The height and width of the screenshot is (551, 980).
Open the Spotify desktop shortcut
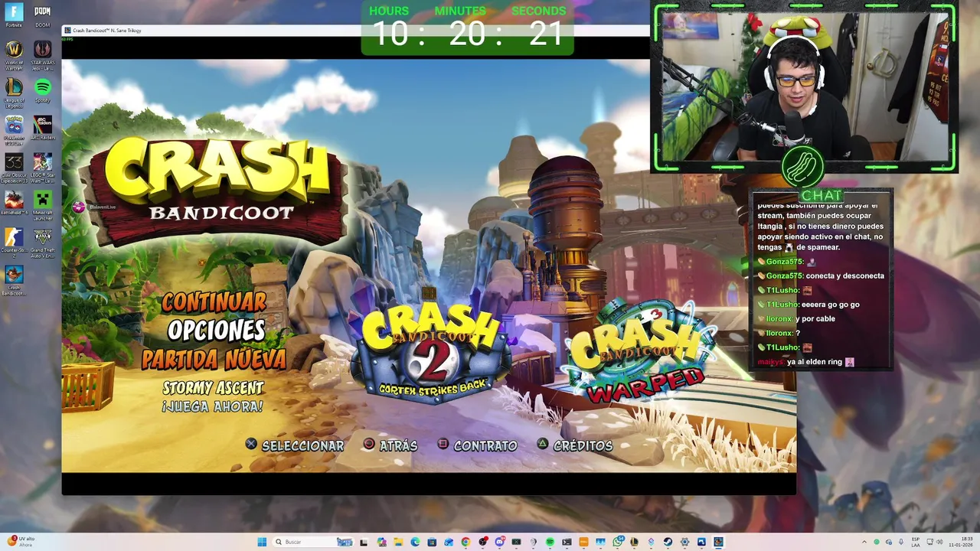(x=42, y=90)
